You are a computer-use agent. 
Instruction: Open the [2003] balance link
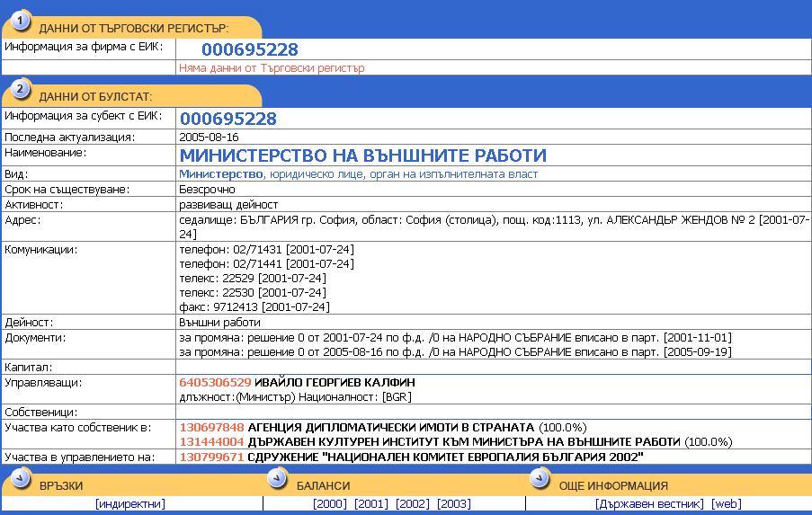454,503
